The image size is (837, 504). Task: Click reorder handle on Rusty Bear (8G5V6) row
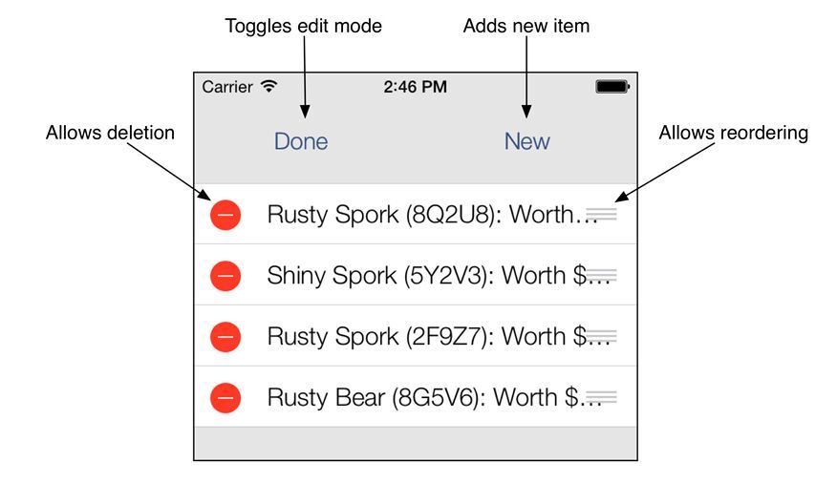602,397
